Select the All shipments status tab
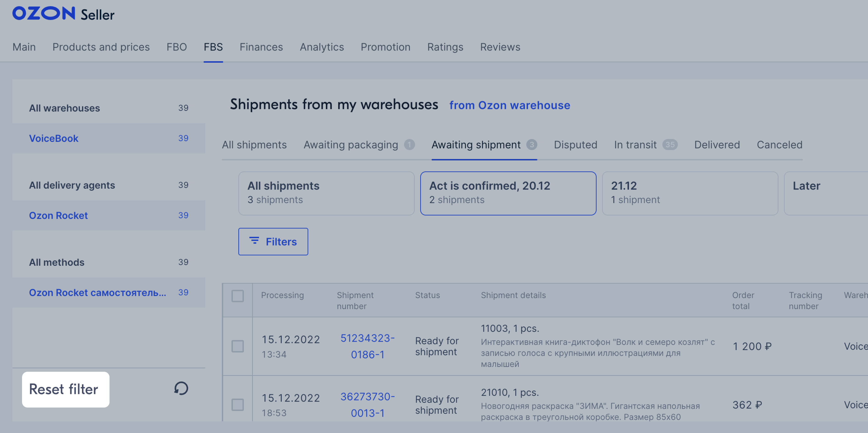The width and height of the screenshot is (868, 433). tap(254, 144)
